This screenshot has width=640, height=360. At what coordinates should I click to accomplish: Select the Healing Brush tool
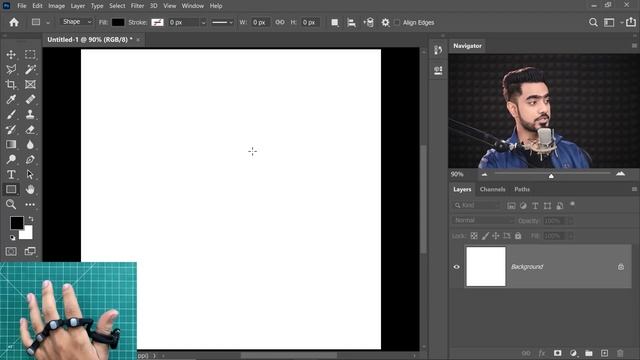[30, 100]
